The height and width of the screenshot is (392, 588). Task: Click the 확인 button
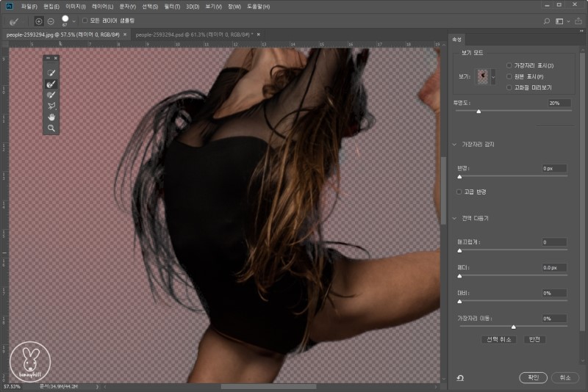click(x=534, y=377)
